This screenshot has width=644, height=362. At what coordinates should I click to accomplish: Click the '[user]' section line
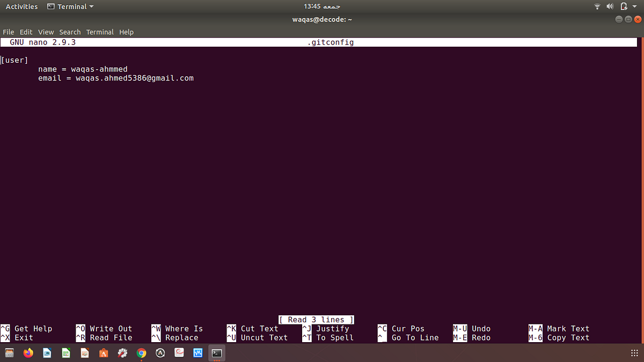click(x=14, y=60)
